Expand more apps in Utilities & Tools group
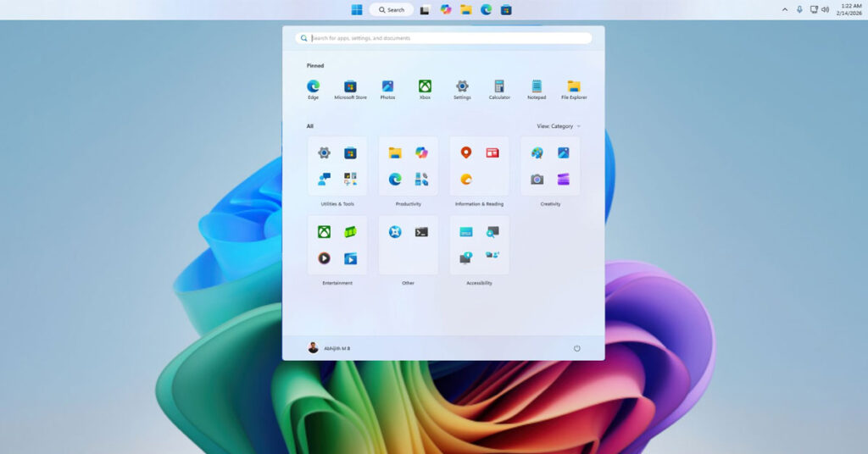 [x=350, y=179]
